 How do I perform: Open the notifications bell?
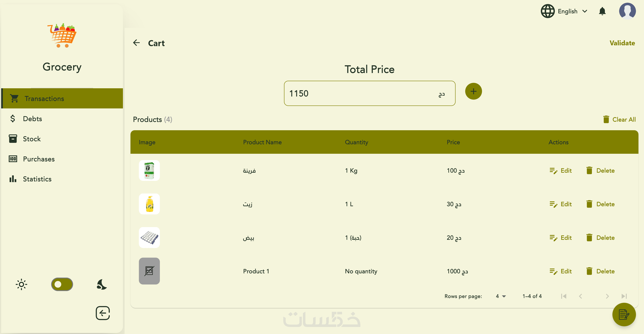[602, 11]
